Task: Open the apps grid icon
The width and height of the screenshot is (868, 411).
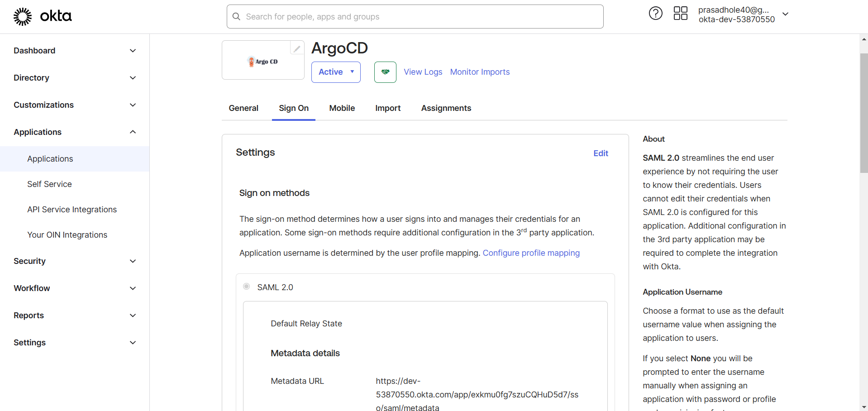Action: tap(680, 14)
